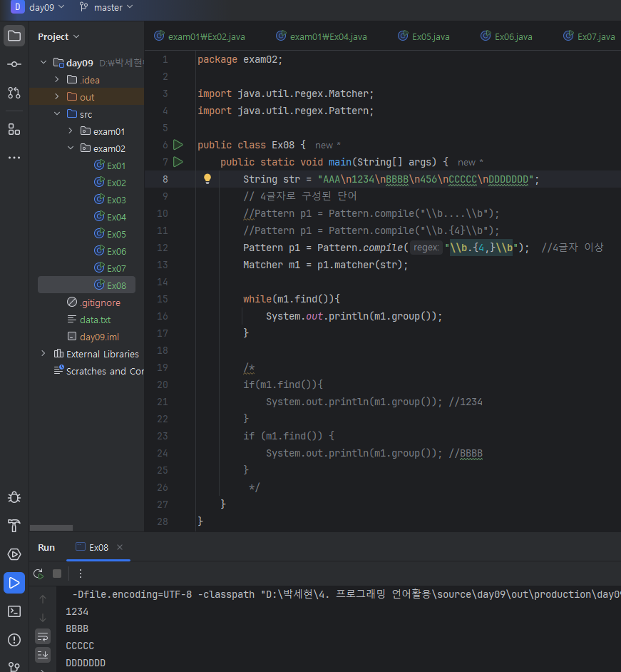Click line number 12 in gutter
Screen dimensions: 621x672
[x=163, y=248]
